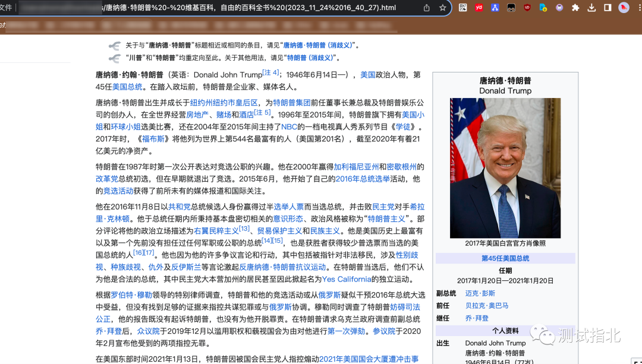Open 第45任美国总统 infobox heading link

tap(505, 258)
